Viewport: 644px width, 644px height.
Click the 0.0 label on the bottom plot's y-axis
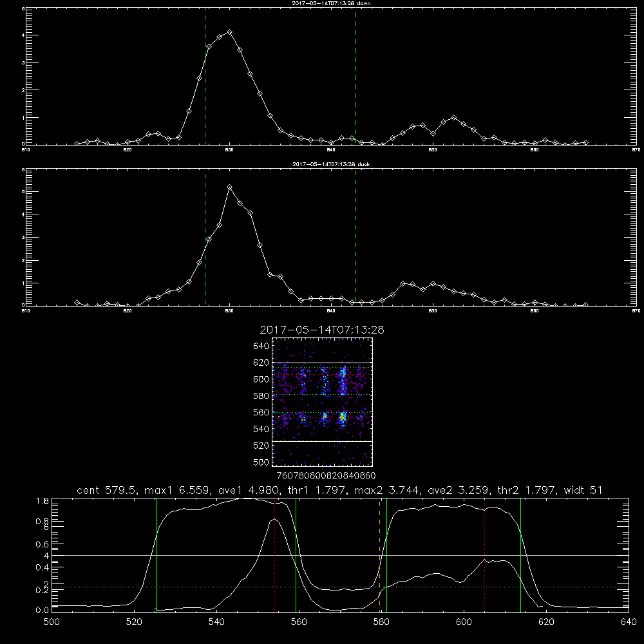coord(42,611)
